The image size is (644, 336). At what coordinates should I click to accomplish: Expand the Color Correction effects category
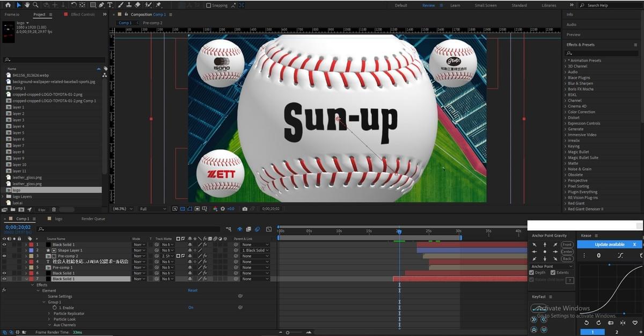coord(565,112)
